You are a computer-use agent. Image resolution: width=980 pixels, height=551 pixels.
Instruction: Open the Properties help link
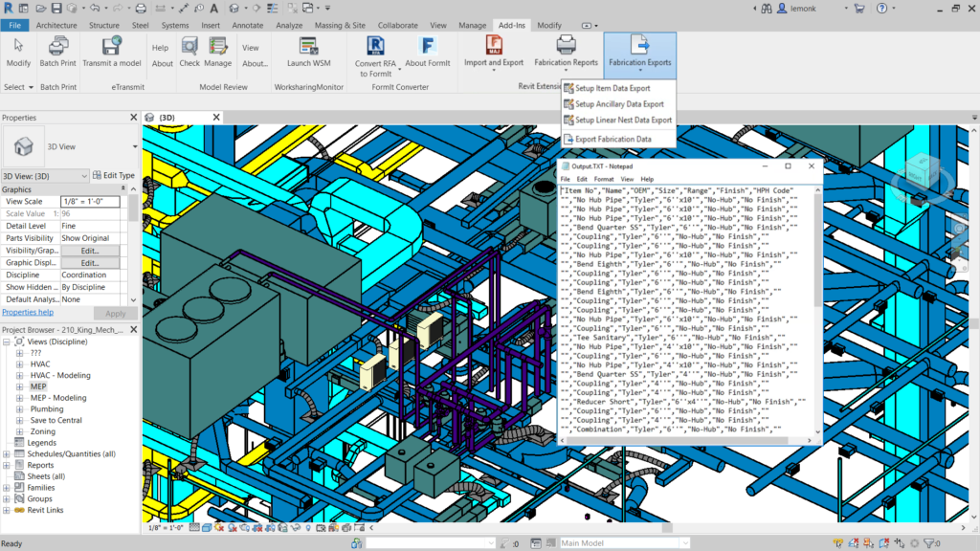coord(28,313)
